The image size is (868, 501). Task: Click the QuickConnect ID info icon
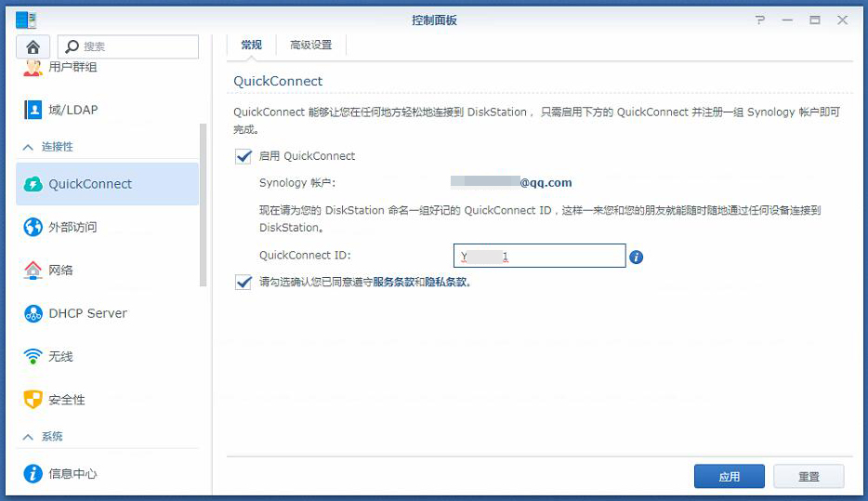637,257
